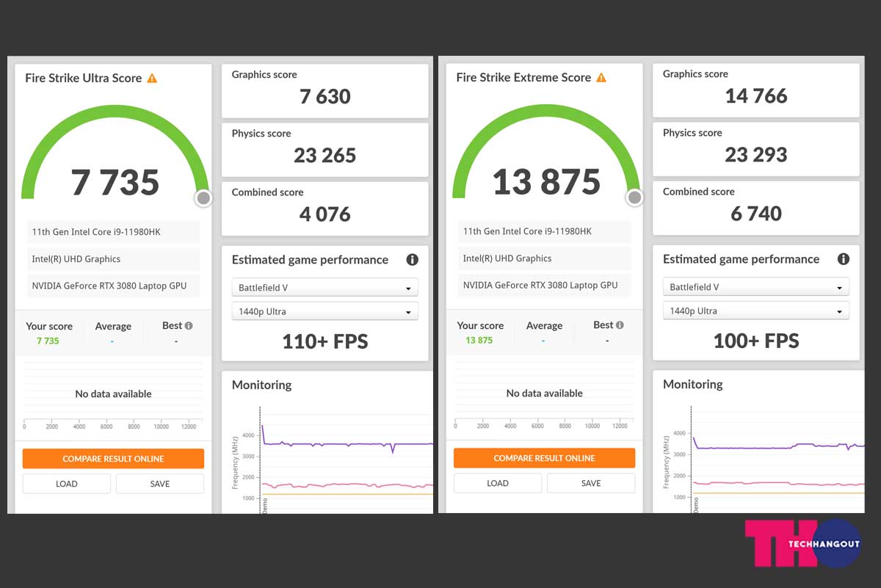Click the Average label in the Ultra panel
Image resolution: width=881 pixels, height=588 pixels.
(113, 327)
